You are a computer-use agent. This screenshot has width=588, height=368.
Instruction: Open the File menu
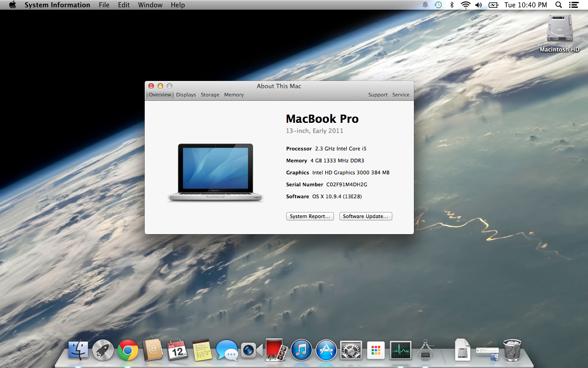(x=104, y=5)
